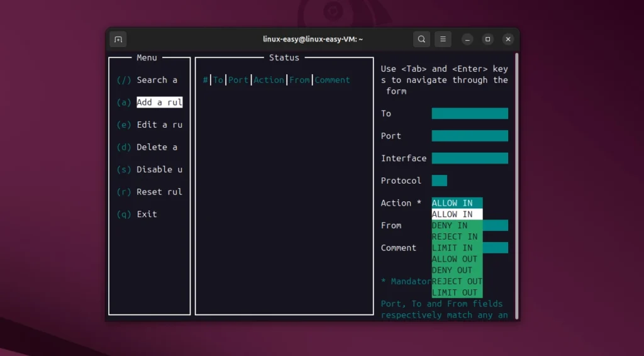The width and height of the screenshot is (644, 356).
Task: Click the From column header
Action: click(299, 80)
